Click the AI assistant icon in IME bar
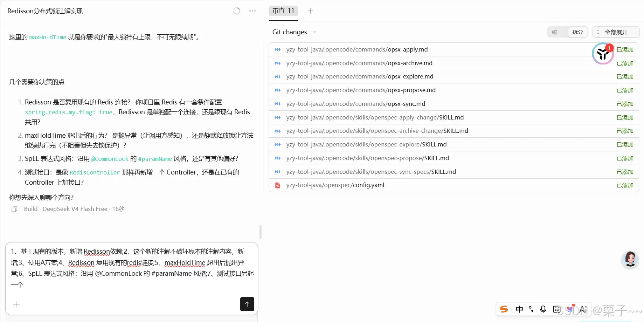Viewport: 644px width, 322px height. tap(583, 309)
